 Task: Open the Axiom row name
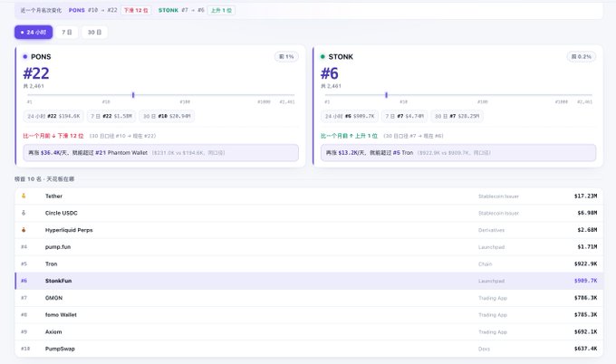pyautogui.click(x=53, y=331)
